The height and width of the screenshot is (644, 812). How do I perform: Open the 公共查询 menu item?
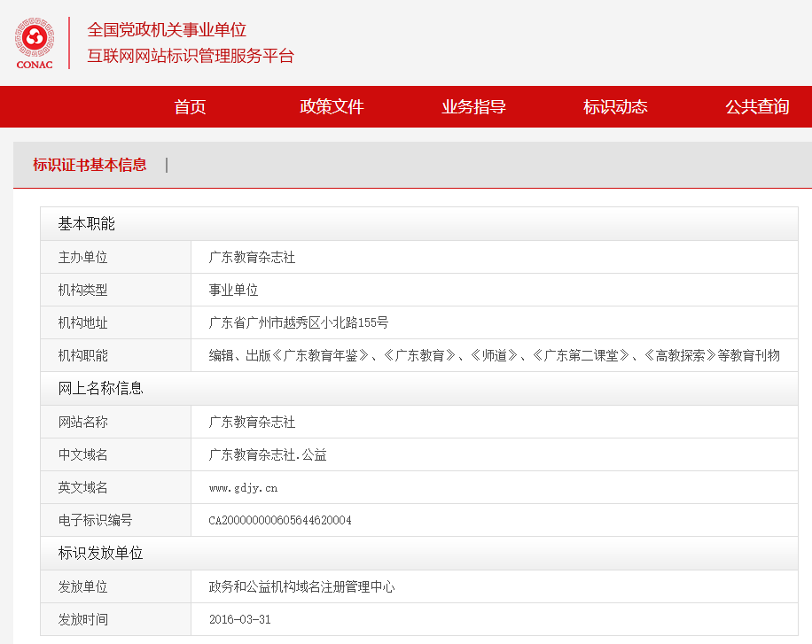[756, 106]
